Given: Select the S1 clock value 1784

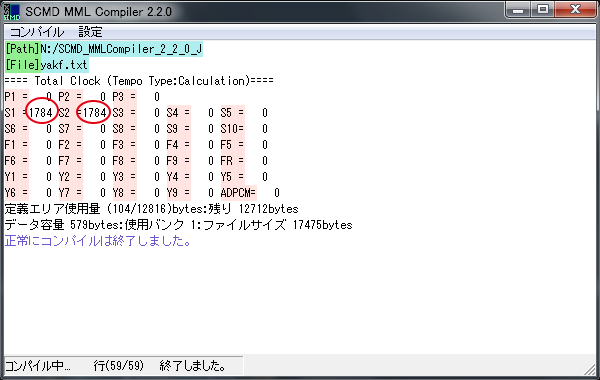Looking at the screenshot, I should tap(41, 113).
